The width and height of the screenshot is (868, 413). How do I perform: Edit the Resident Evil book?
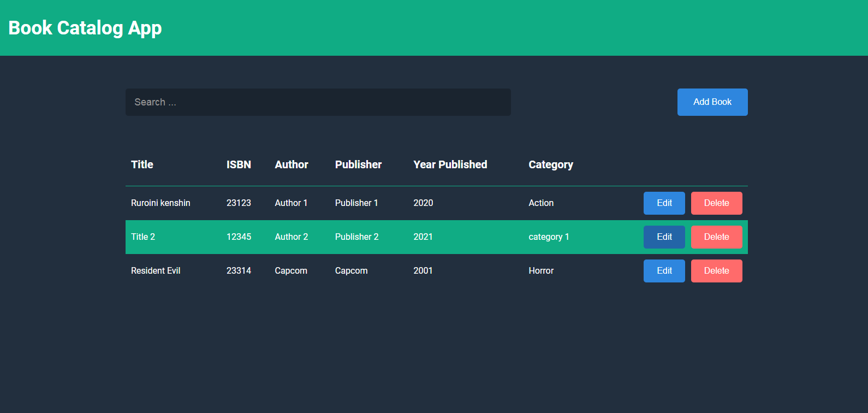click(x=664, y=271)
